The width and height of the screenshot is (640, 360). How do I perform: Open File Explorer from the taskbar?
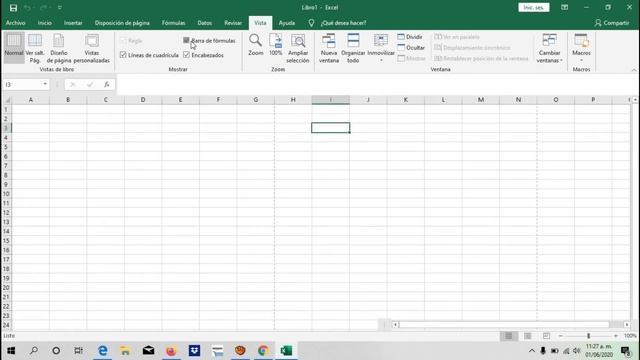(x=125, y=350)
